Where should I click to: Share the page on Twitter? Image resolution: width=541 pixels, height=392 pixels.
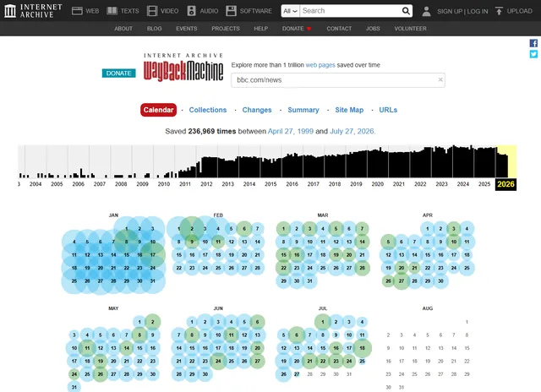coord(533,54)
